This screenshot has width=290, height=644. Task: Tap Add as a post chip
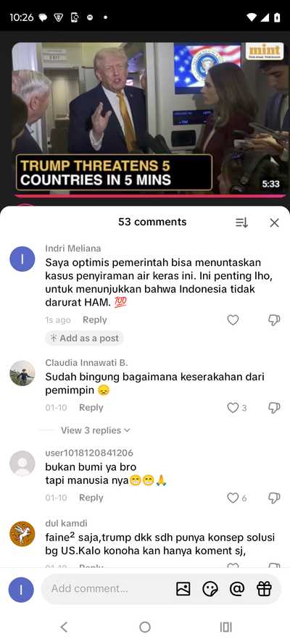coord(84,338)
